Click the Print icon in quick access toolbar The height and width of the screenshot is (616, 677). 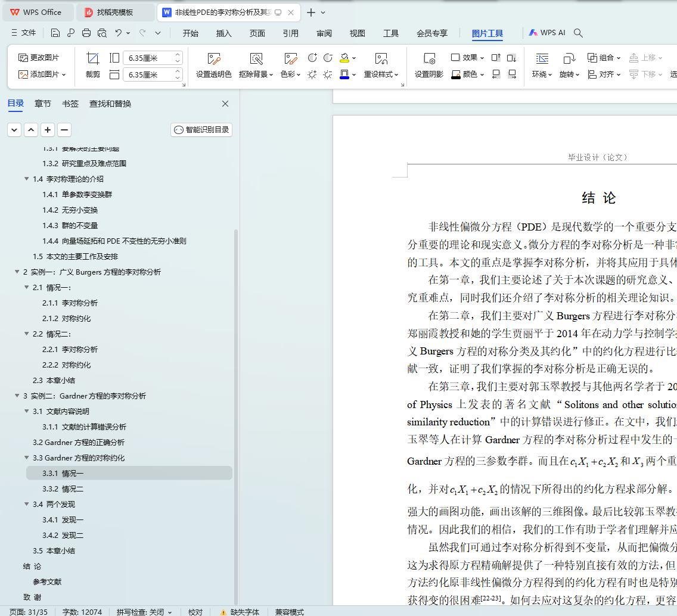(x=86, y=33)
